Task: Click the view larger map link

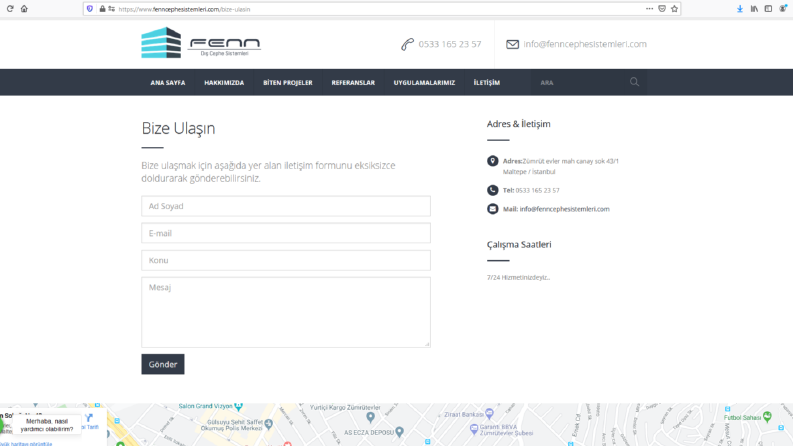Action: 26,443
